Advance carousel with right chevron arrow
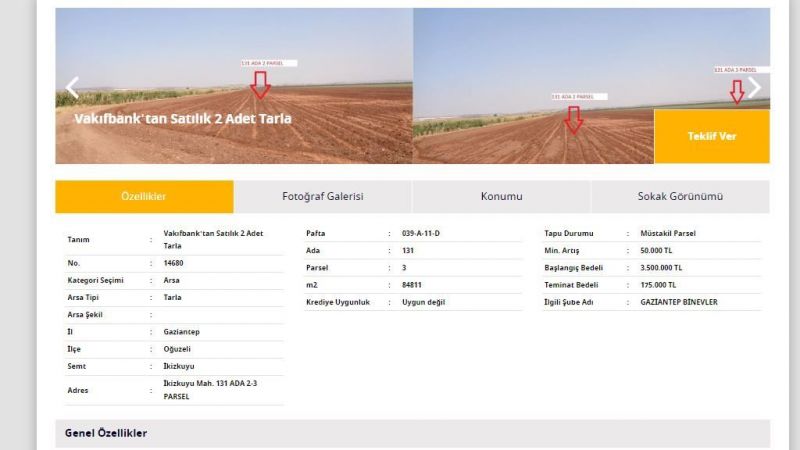The image size is (800, 450). point(754,87)
